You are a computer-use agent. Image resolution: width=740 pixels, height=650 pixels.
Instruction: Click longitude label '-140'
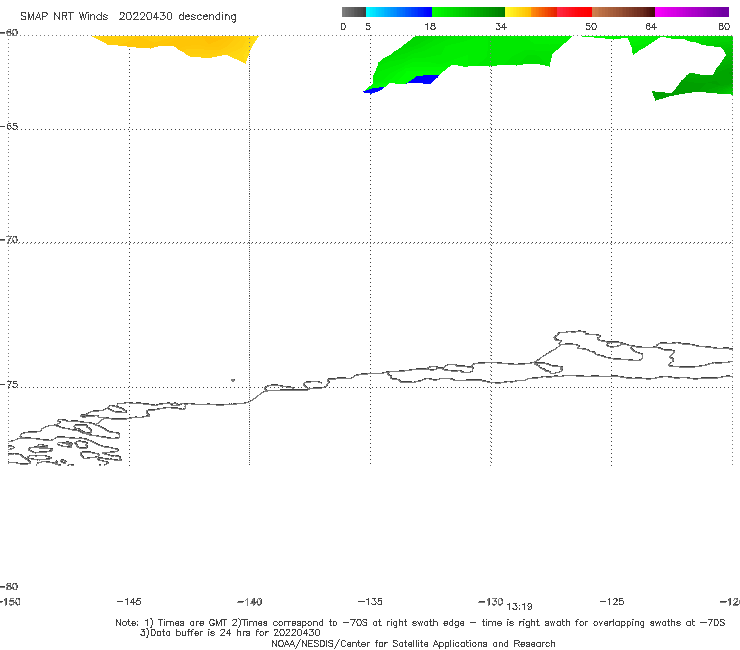pyautogui.click(x=250, y=602)
